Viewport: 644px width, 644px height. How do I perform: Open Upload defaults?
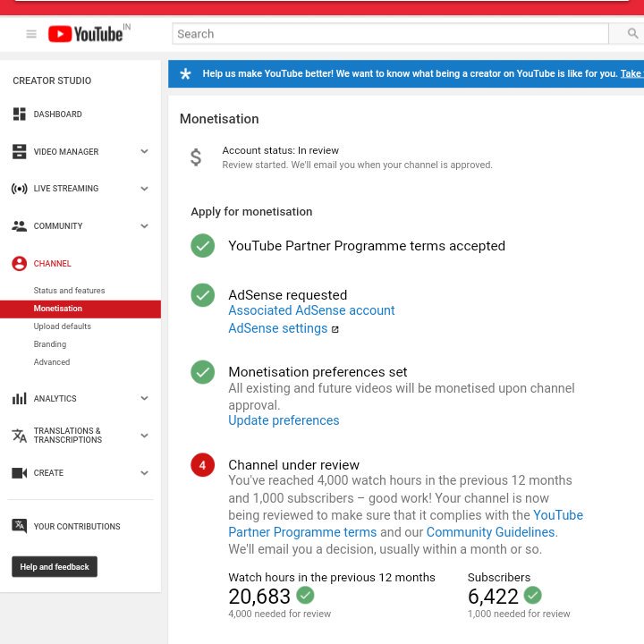point(62,326)
